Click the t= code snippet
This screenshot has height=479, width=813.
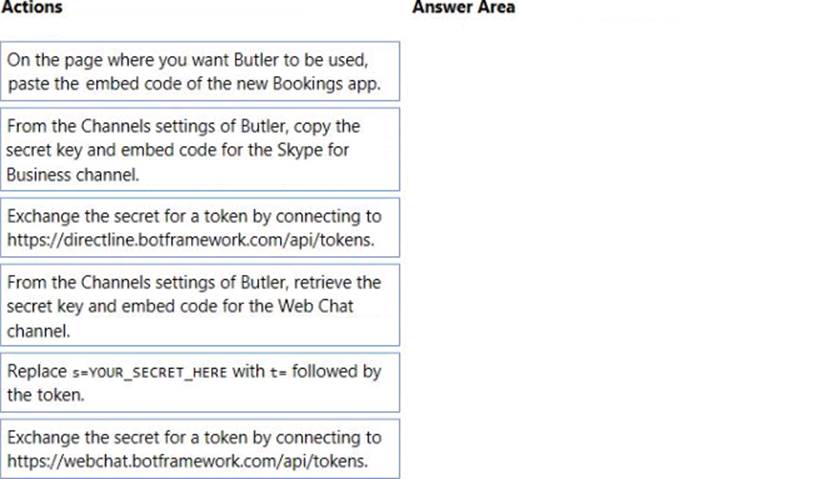tap(278, 373)
